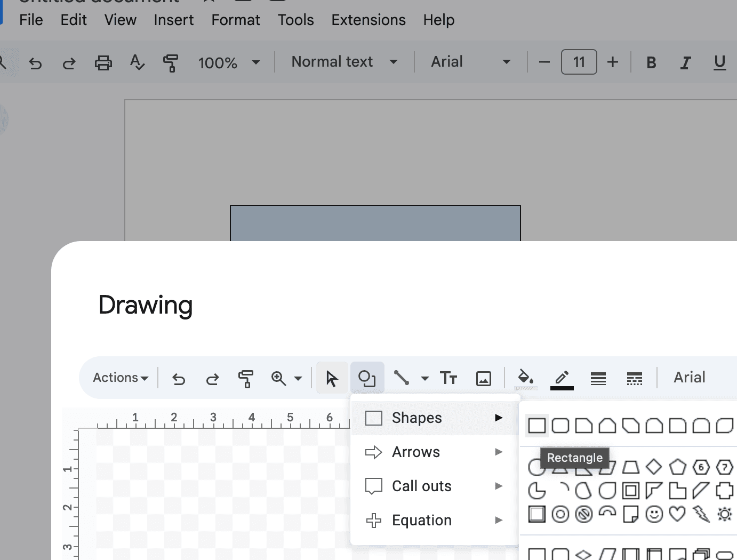Choose the Half frame shape
This screenshot has width=737, height=560.
pyautogui.click(x=654, y=491)
